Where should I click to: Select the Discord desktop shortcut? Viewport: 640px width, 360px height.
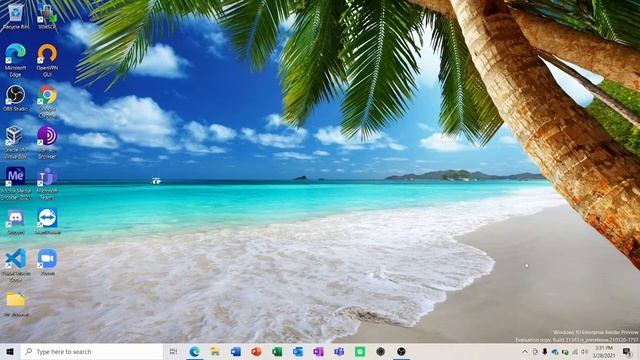(x=16, y=221)
